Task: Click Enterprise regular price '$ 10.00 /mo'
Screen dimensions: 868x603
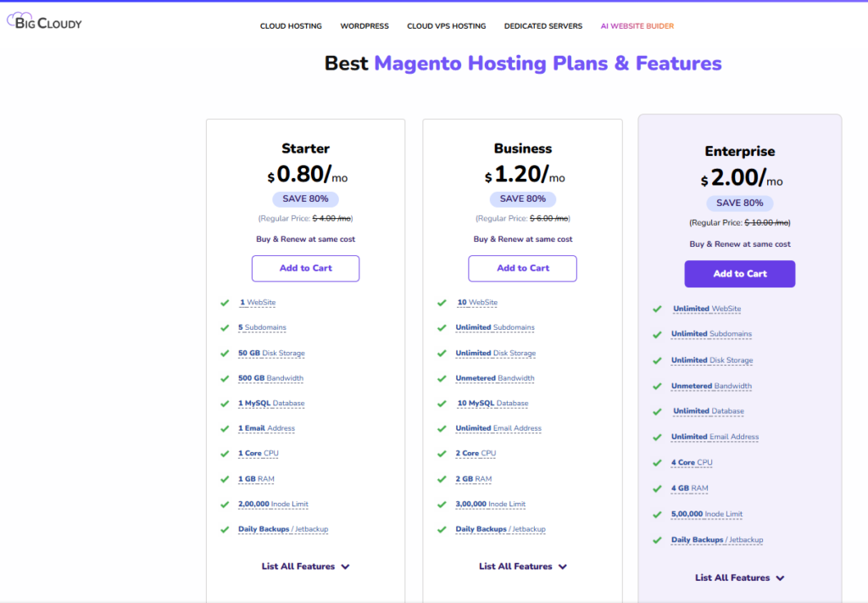Action: click(766, 222)
